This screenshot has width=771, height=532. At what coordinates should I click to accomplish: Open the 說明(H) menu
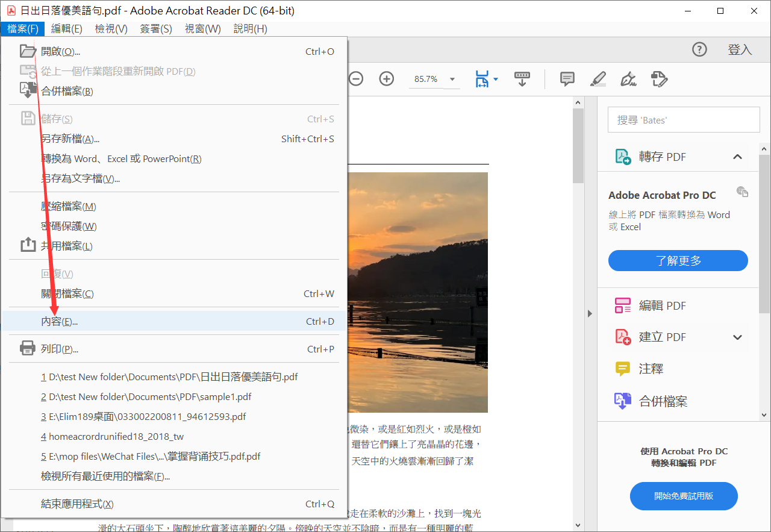(250, 29)
